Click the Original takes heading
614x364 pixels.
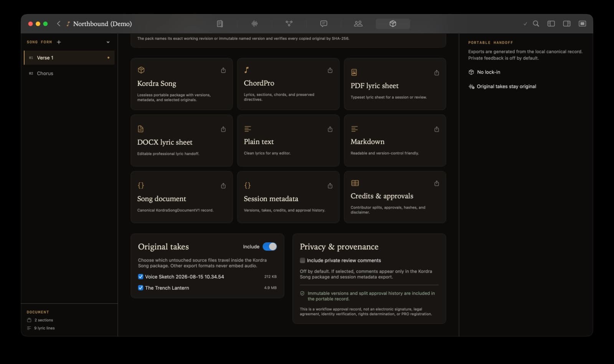163,247
